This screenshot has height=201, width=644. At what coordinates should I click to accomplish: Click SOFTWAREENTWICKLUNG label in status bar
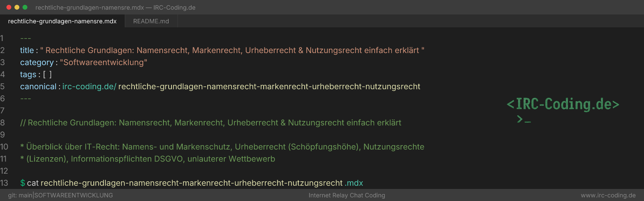coord(74,195)
